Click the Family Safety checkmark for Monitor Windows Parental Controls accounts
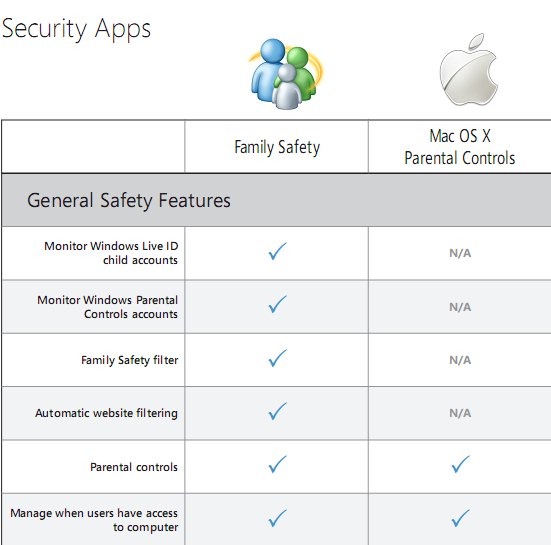Screen dimensions: 551x545 pyautogui.click(x=278, y=304)
